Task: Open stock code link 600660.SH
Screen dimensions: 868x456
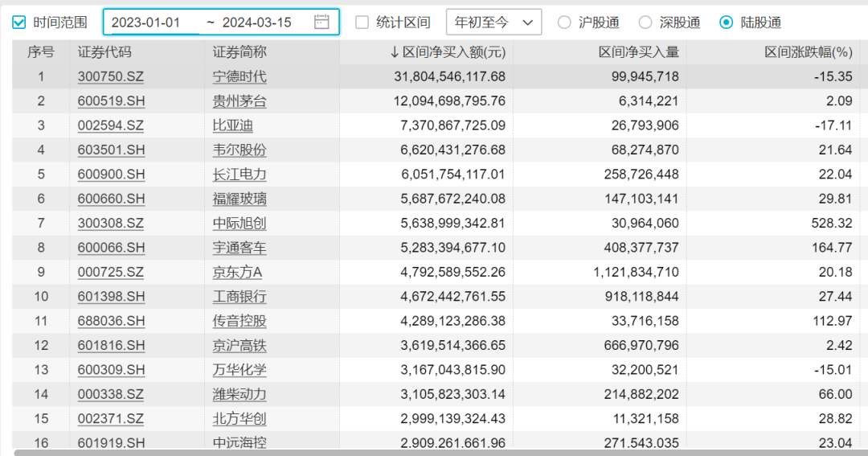Action: coord(111,199)
